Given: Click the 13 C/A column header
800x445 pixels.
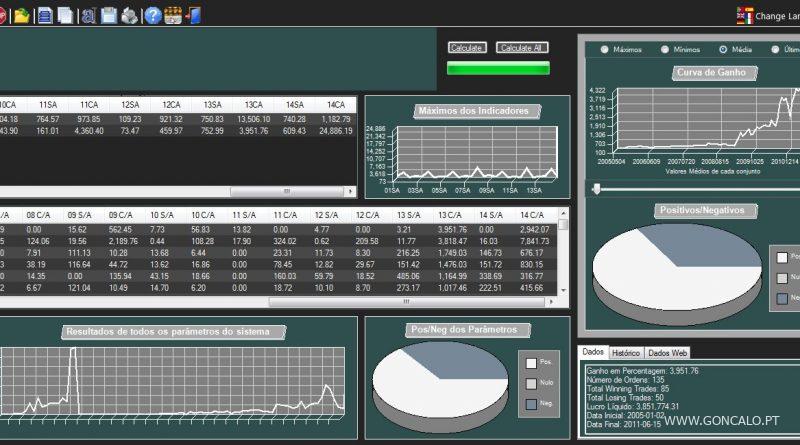Looking at the screenshot, I should (x=448, y=215).
